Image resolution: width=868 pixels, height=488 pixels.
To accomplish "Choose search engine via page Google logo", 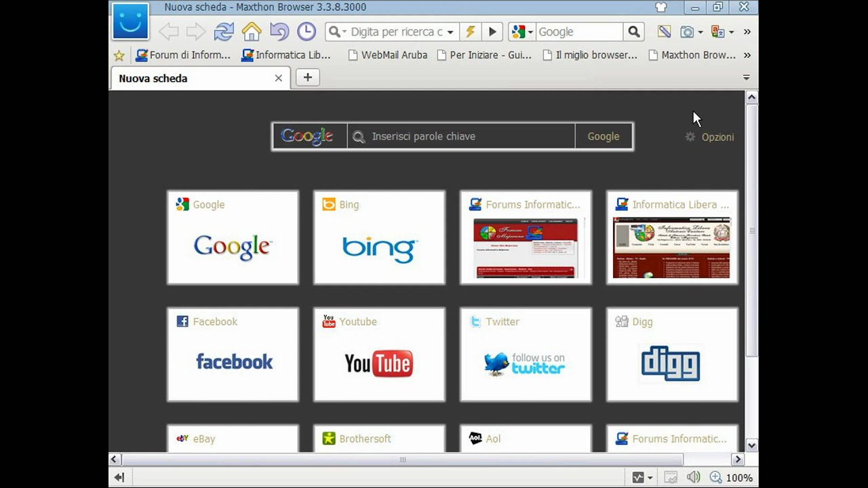I will pos(309,136).
